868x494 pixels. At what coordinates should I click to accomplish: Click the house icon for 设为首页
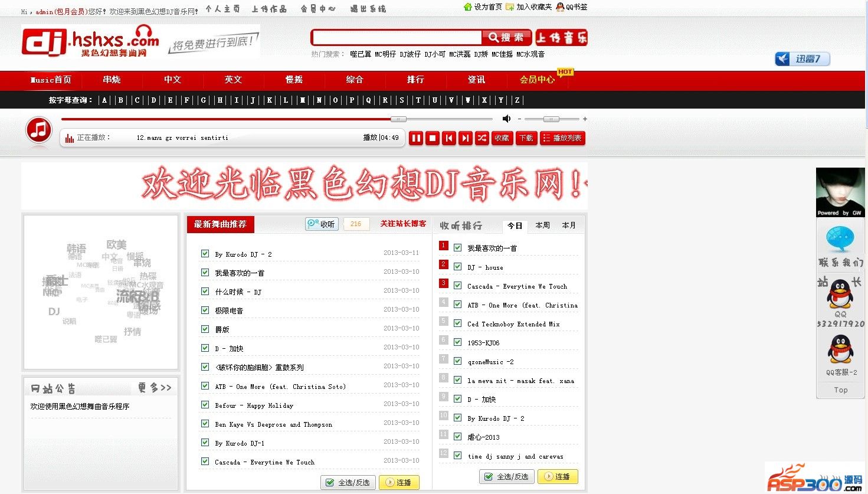(x=468, y=6)
